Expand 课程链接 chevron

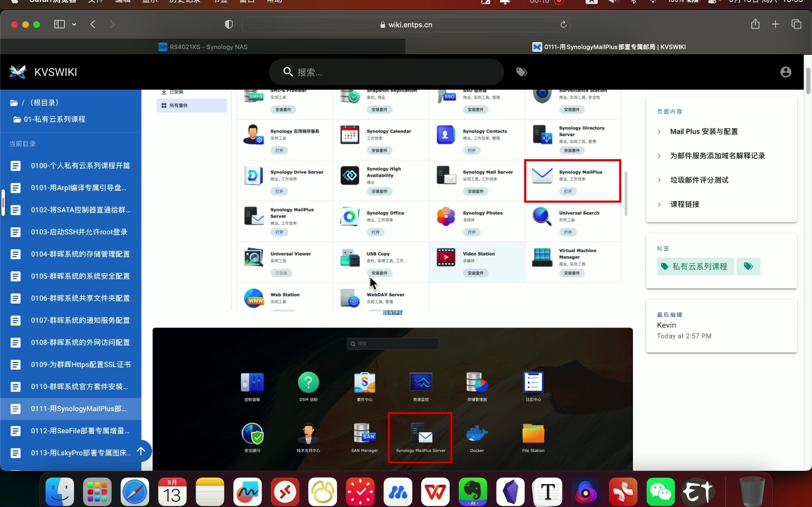[659, 204]
